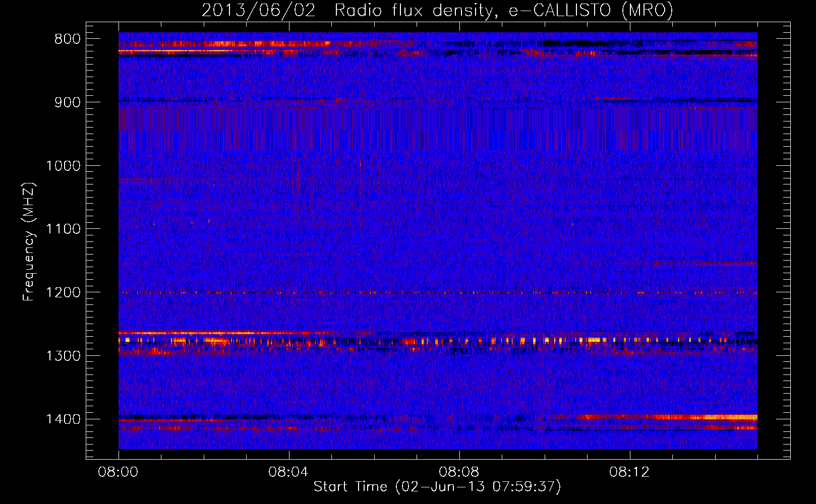Click the plot title "2013/06/02 Radio flux density, e-CALLISTO (MRO)"
This screenshot has width=816, height=504.
[x=437, y=10]
